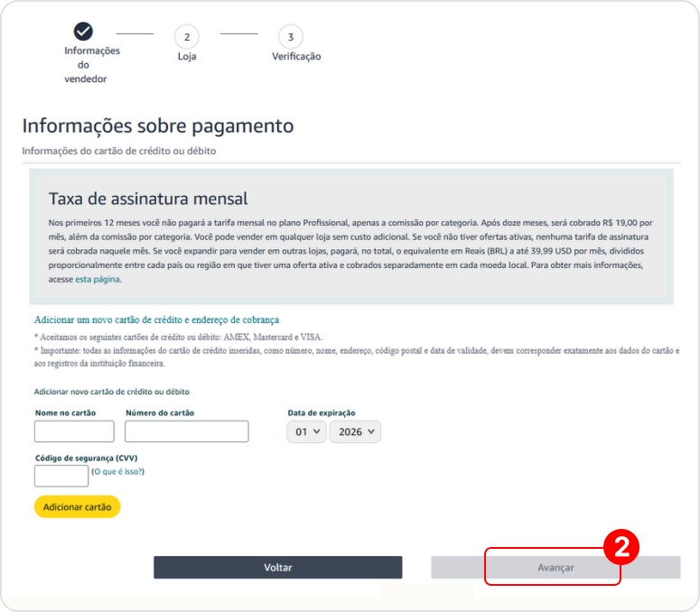Select step 3 Verificação circle
The height and width of the screenshot is (612, 700).
click(291, 37)
